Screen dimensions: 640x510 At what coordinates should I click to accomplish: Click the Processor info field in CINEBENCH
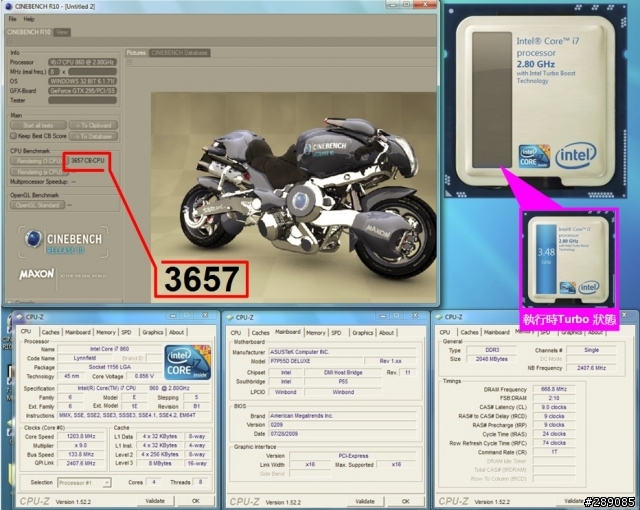click(82, 62)
